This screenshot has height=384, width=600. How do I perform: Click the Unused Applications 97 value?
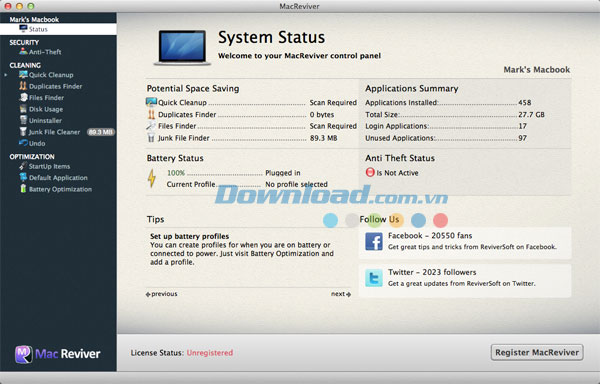(522, 138)
